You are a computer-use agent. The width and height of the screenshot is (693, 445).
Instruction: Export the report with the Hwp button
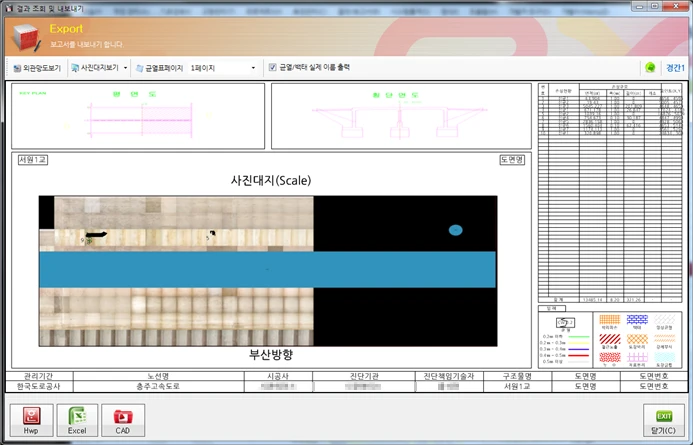[31, 420]
